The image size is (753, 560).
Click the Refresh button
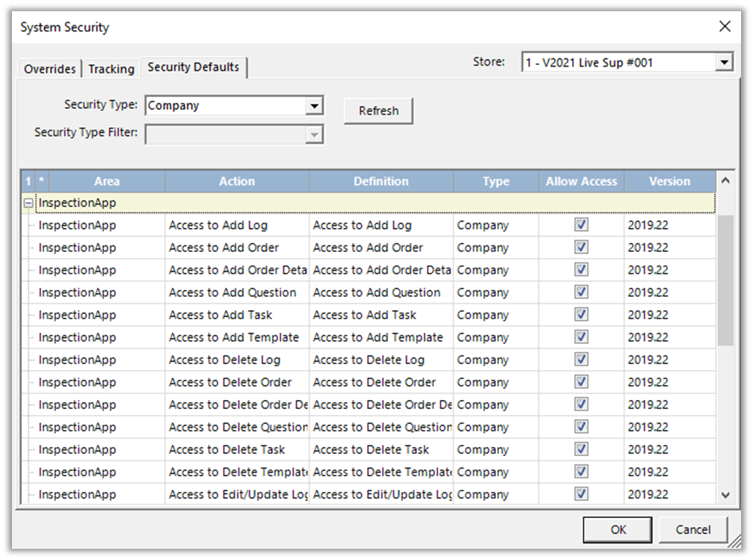point(378,111)
